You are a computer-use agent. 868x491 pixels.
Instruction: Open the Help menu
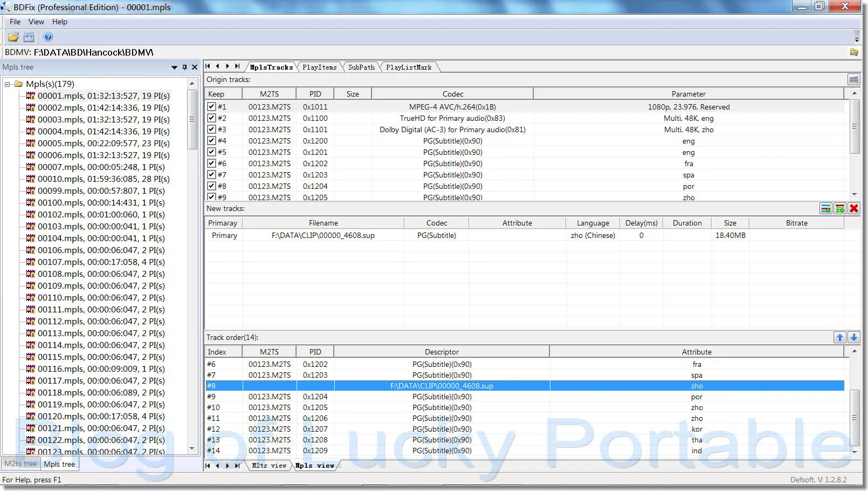coord(60,22)
